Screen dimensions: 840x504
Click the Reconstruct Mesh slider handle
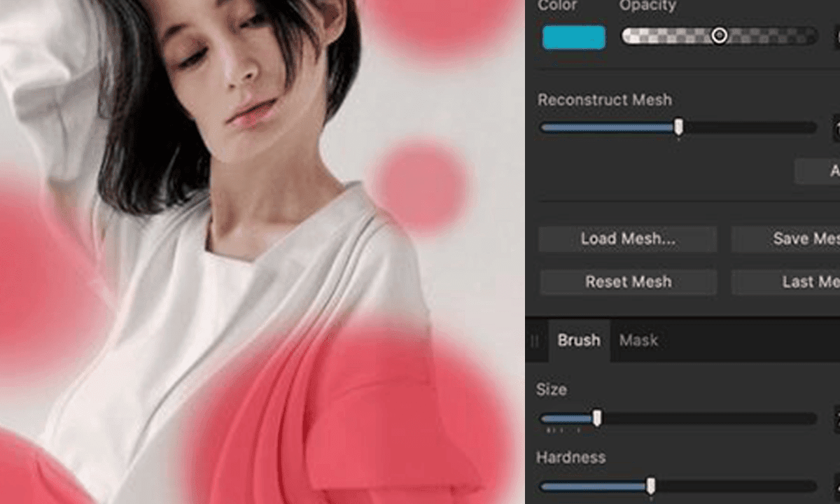click(x=678, y=127)
